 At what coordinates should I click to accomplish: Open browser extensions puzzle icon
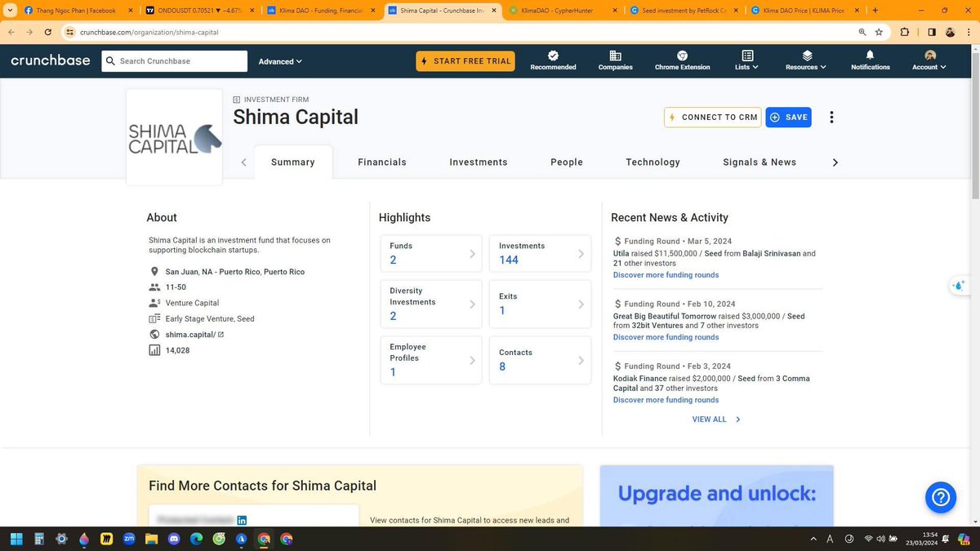[x=905, y=32]
